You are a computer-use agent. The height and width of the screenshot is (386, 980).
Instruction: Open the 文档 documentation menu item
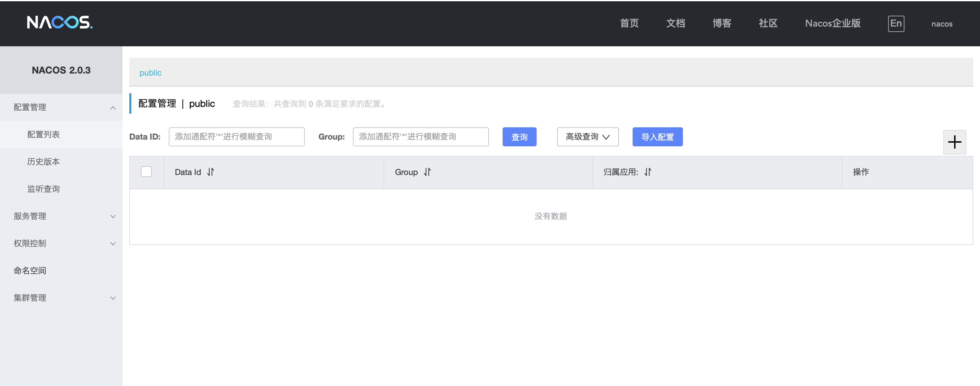[676, 23]
